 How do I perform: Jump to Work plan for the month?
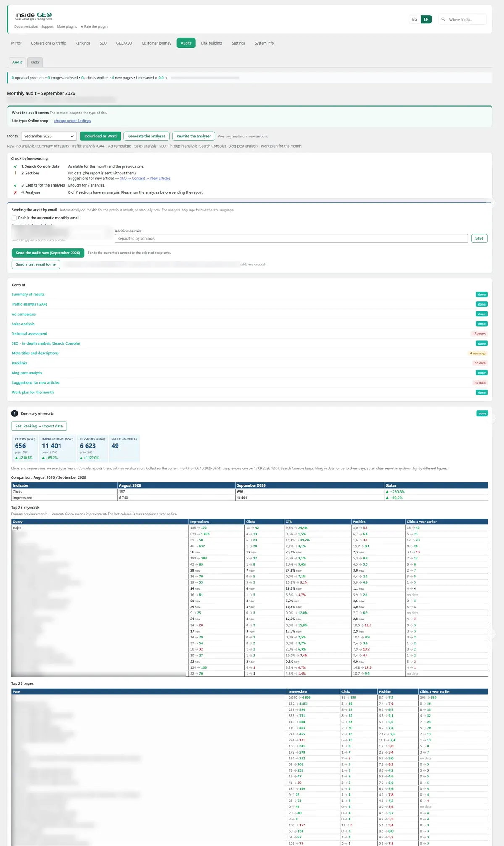point(33,393)
